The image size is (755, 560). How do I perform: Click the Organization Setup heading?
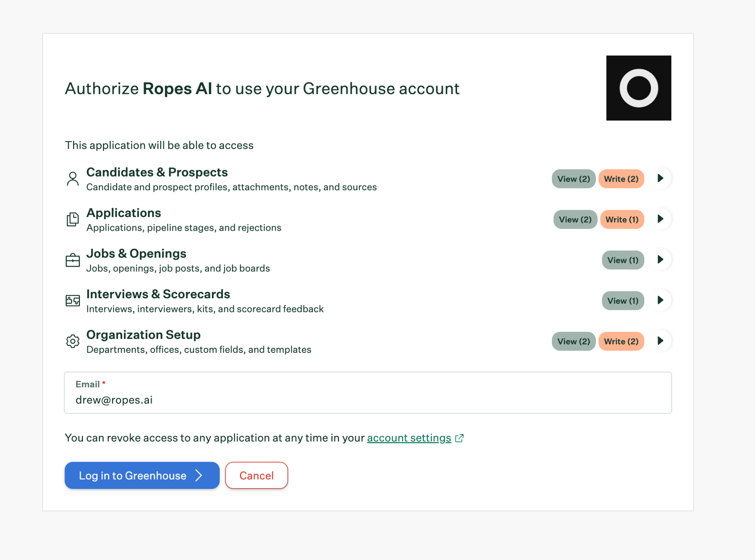coord(143,334)
